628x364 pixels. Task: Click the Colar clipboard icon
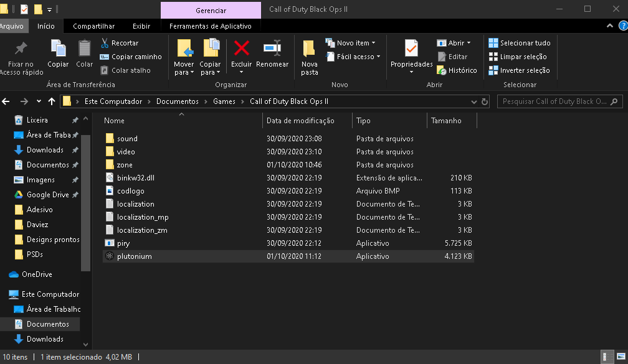(x=84, y=49)
